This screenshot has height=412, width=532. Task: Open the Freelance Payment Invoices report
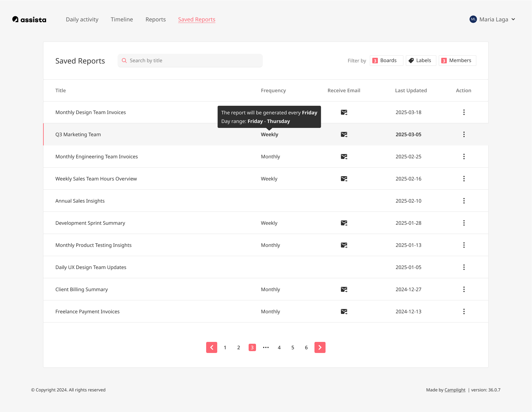pos(87,311)
